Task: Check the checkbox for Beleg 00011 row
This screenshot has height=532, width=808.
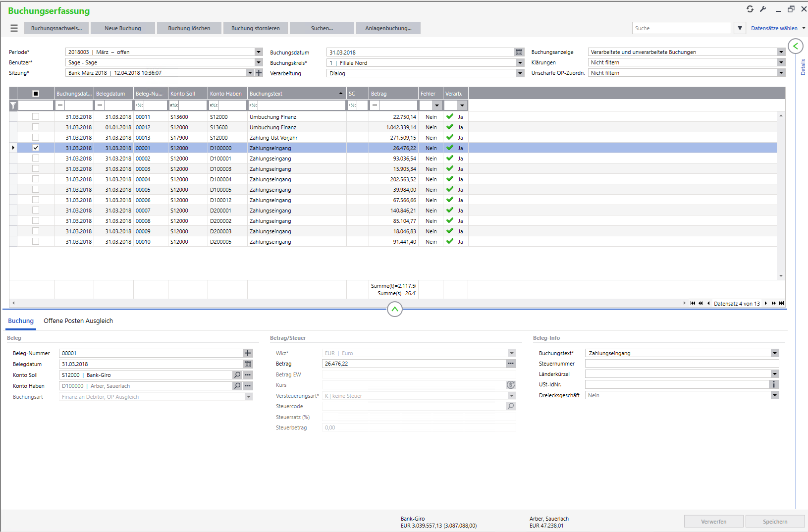Action: [36, 116]
